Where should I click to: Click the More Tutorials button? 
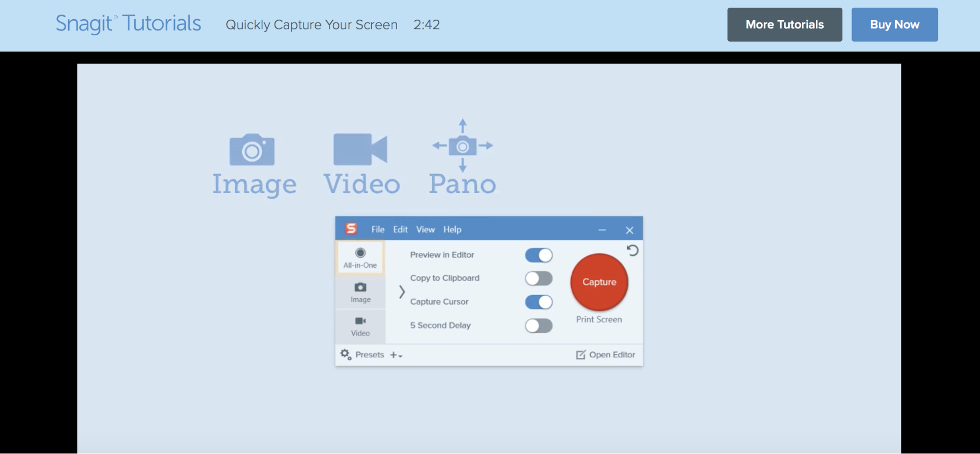[x=784, y=25]
